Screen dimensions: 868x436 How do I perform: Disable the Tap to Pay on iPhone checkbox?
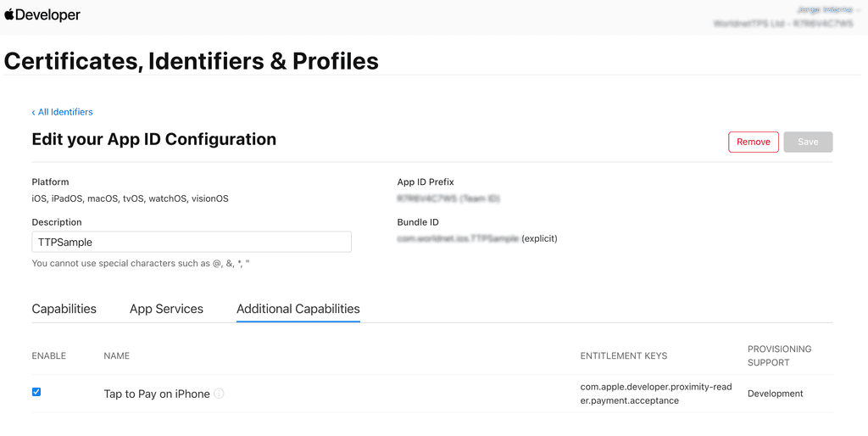(36, 392)
